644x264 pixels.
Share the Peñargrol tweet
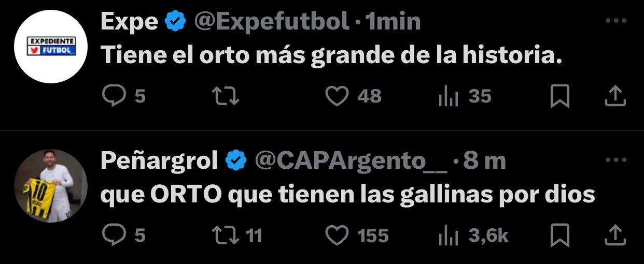[x=614, y=235]
